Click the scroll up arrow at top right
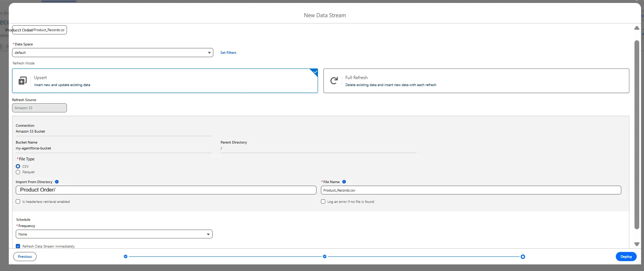 click(x=637, y=28)
